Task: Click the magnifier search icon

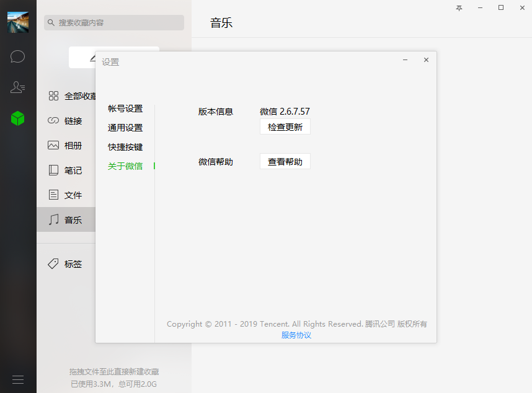Action: 51,23
